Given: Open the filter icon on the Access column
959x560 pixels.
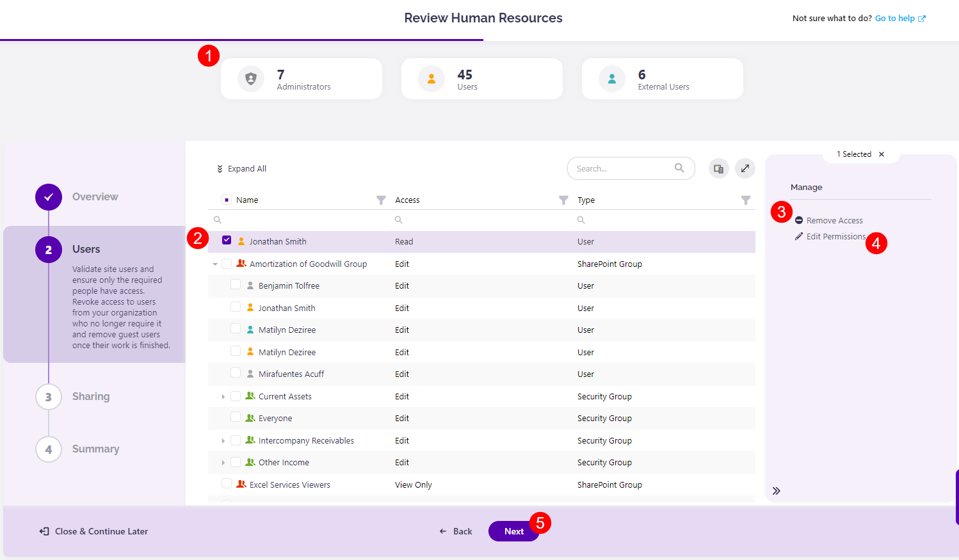Looking at the screenshot, I should 563,200.
